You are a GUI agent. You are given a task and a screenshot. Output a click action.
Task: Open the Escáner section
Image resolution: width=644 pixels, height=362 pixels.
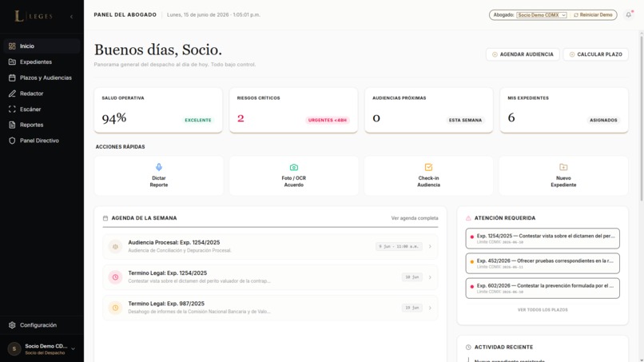point(42,109)
